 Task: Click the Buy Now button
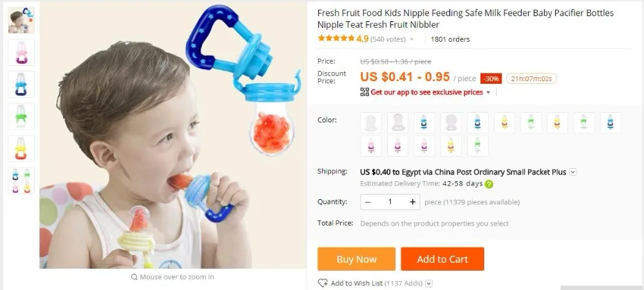357,259
